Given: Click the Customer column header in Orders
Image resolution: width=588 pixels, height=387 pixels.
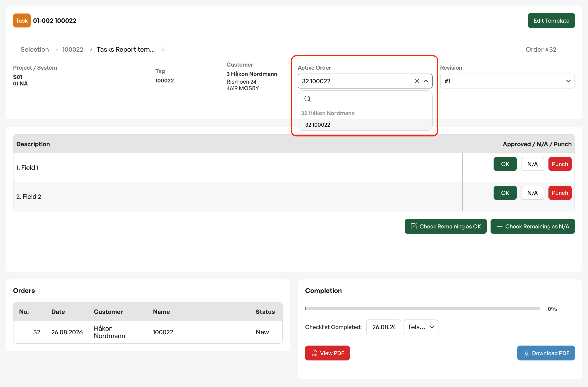Looking at the screenshot, I should click(108, 312).
